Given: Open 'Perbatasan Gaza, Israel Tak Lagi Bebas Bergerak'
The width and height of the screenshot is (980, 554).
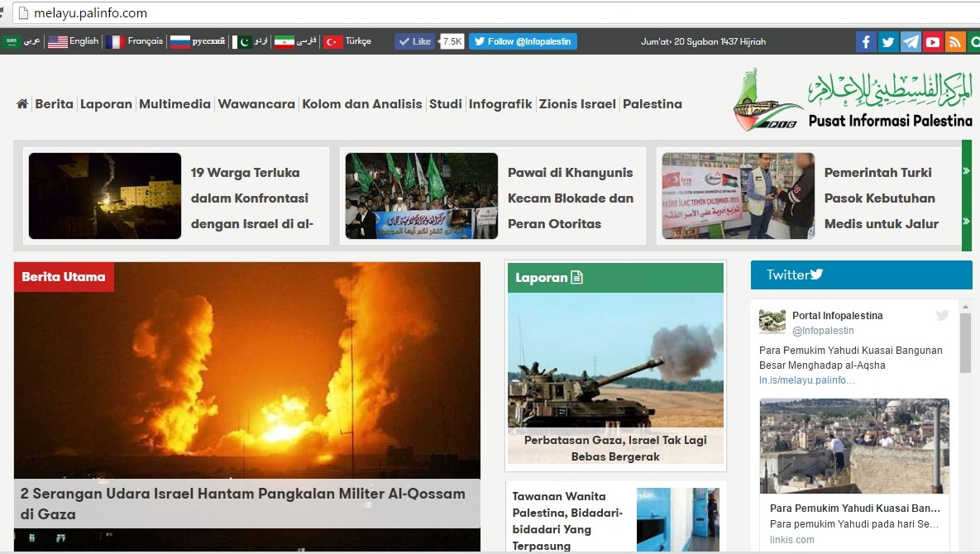Looking at the screenshot, I should [615, 448].
